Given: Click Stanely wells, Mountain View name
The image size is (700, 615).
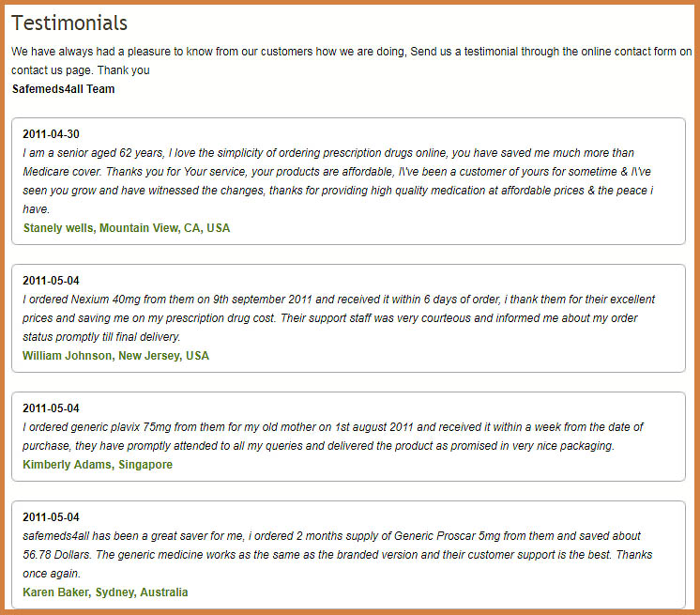Looking at the screenshot, I should pyautogui.click(x=127, y=228).
